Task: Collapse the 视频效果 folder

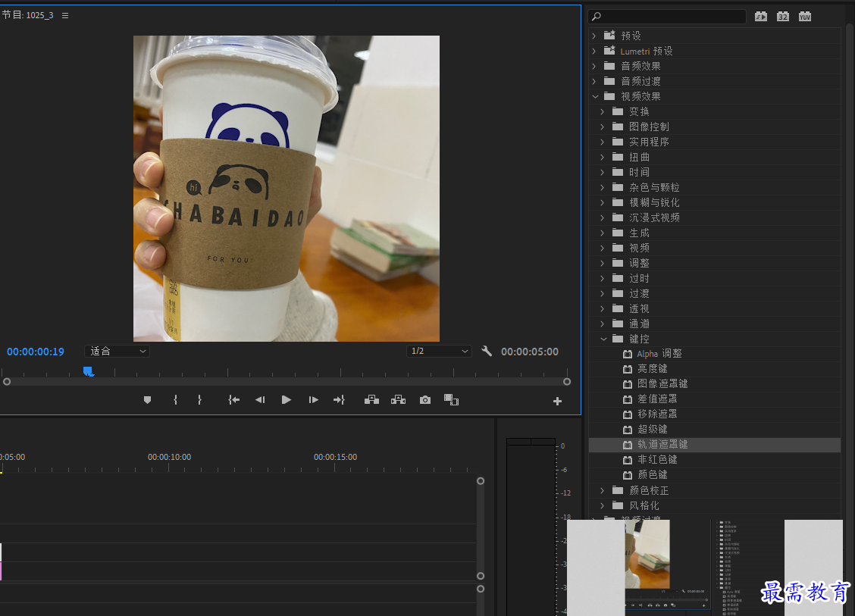Action: 595,96
